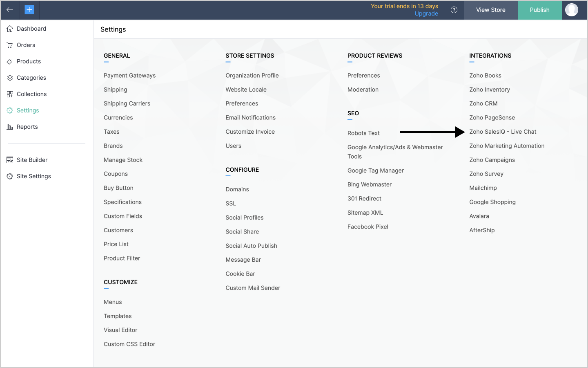Open Google Tag Manager
Image resolution: width=588 pixels, height=368 pixels.
pyautogui.click(x=376, y=171)
